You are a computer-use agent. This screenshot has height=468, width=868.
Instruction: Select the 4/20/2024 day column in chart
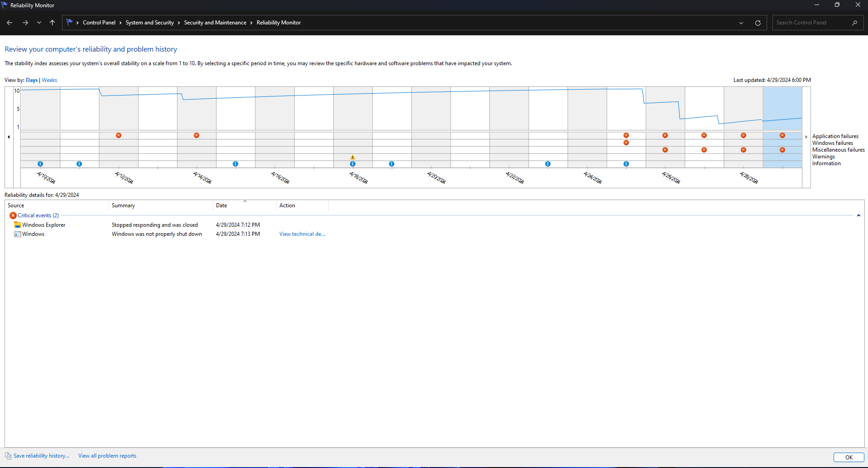431,127
